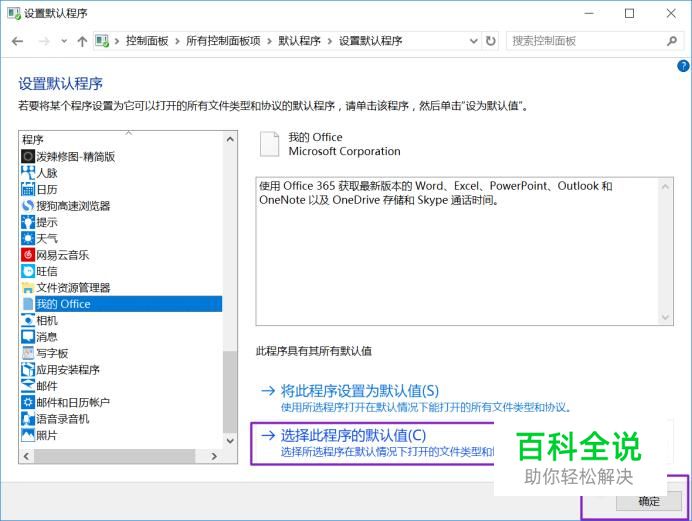Select 语音录音机 program name
This screenshot has width=692, height=521.
(x=63, y=419)
